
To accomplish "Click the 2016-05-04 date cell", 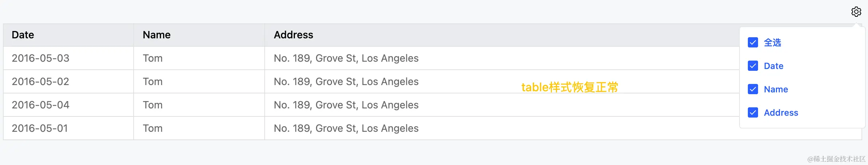I will [68, 105].
